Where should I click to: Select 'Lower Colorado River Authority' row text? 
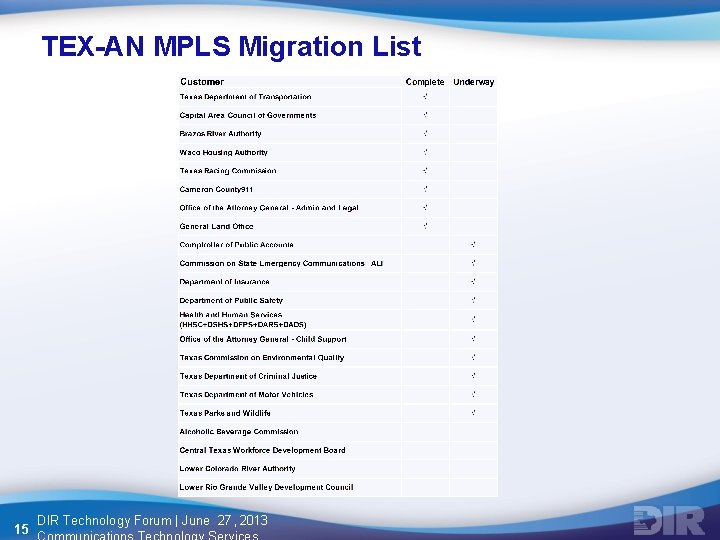pos(237,468)
